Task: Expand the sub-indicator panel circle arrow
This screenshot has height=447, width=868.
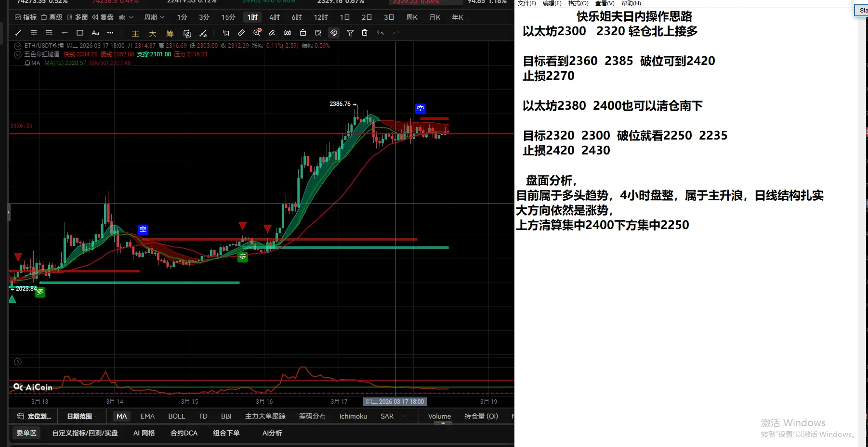Action: (18, 362)
